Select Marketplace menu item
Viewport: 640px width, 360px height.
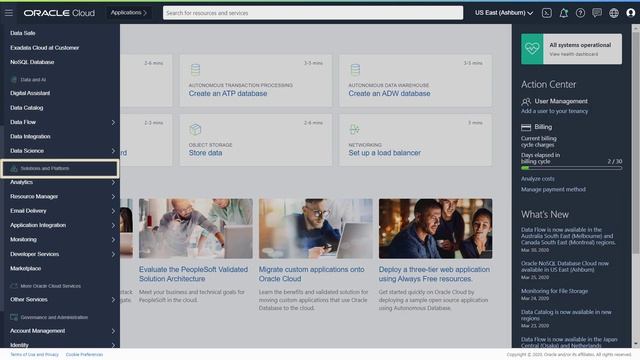pos(25,269)
